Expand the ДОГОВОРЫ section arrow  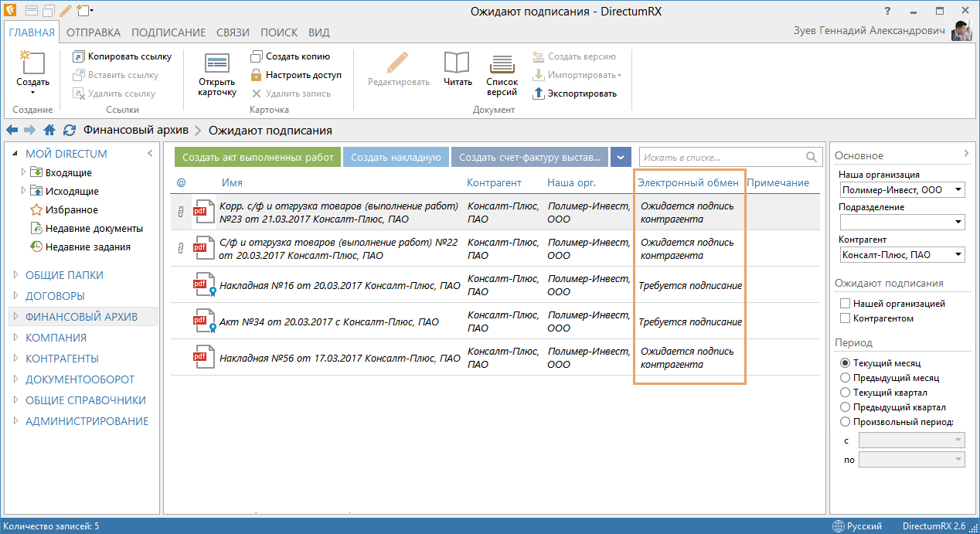[17, 296]
